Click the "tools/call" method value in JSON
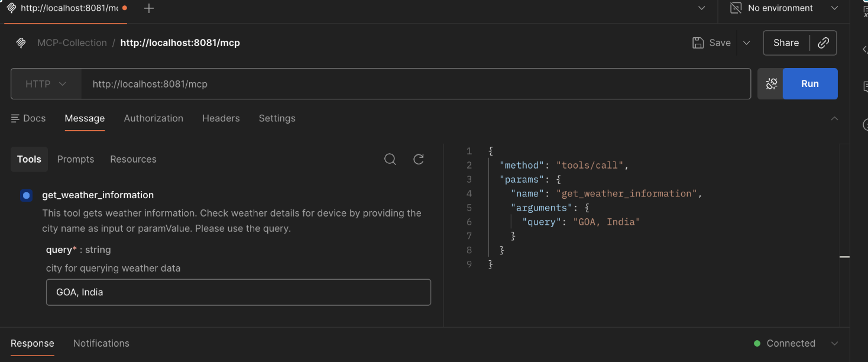This screenshot has height=362, width=868. click(x=590, y=165)
